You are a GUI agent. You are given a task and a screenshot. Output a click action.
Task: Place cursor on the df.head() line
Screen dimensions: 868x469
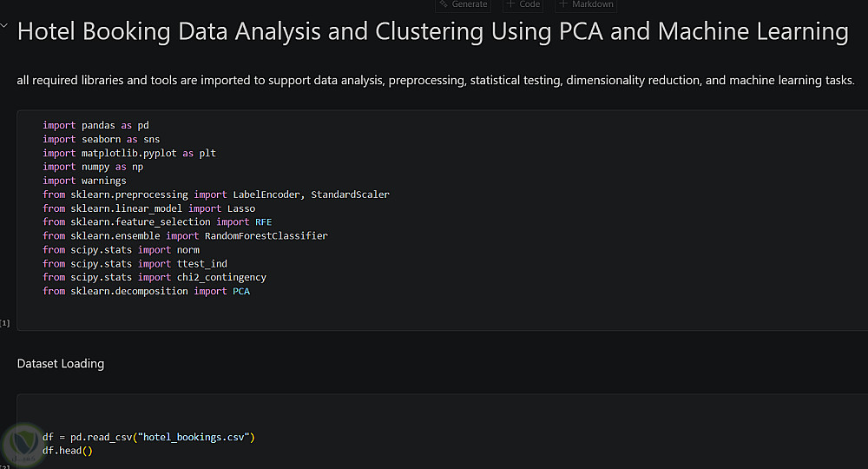(x=68, y=451)
